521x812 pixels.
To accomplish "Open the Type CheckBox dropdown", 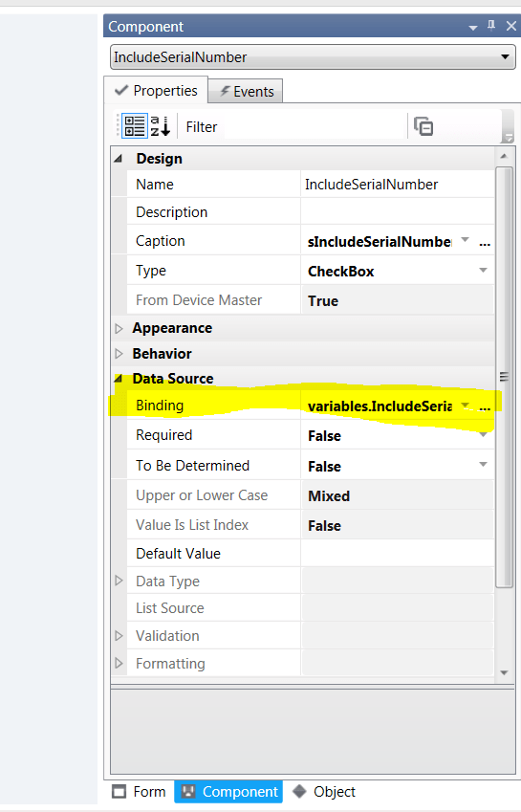I will tap(483, 271).
